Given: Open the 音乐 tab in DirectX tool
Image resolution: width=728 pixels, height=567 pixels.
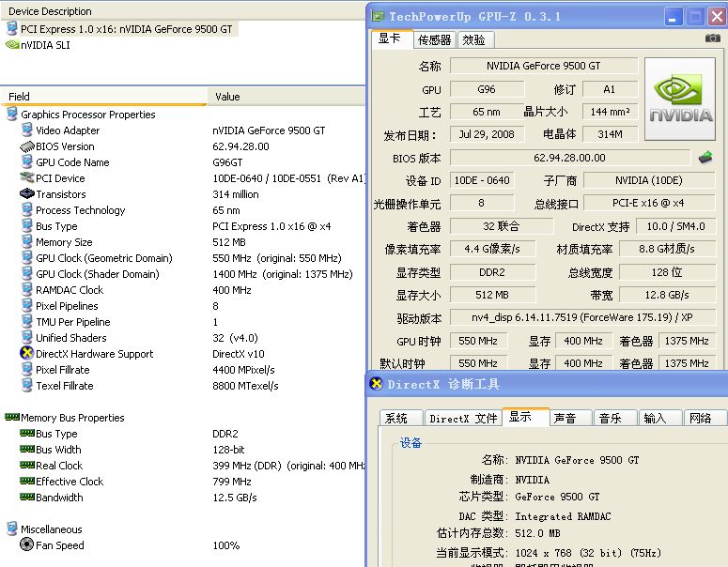Looking at the screenshot, I should [x=615, y=418].
